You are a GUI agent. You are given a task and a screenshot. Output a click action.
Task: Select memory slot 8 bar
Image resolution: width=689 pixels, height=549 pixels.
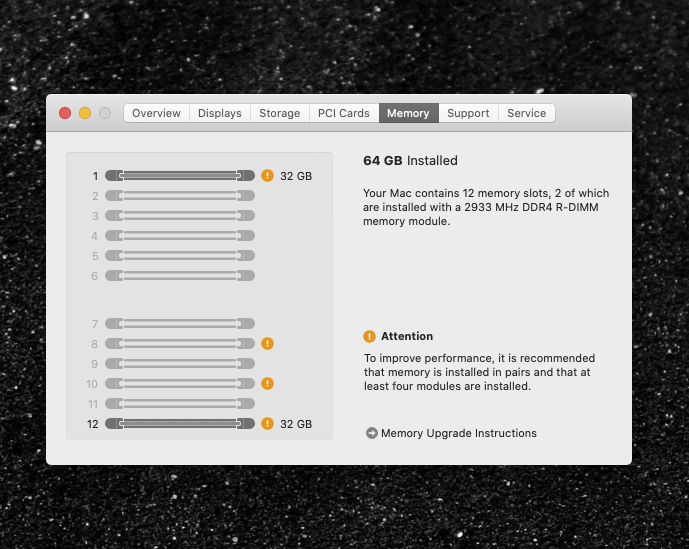pos(180,343)
